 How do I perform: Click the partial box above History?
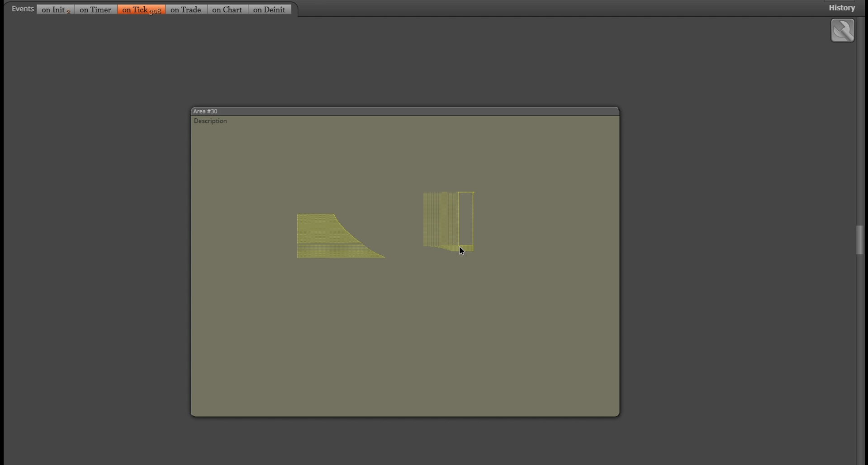click(840, 1)
